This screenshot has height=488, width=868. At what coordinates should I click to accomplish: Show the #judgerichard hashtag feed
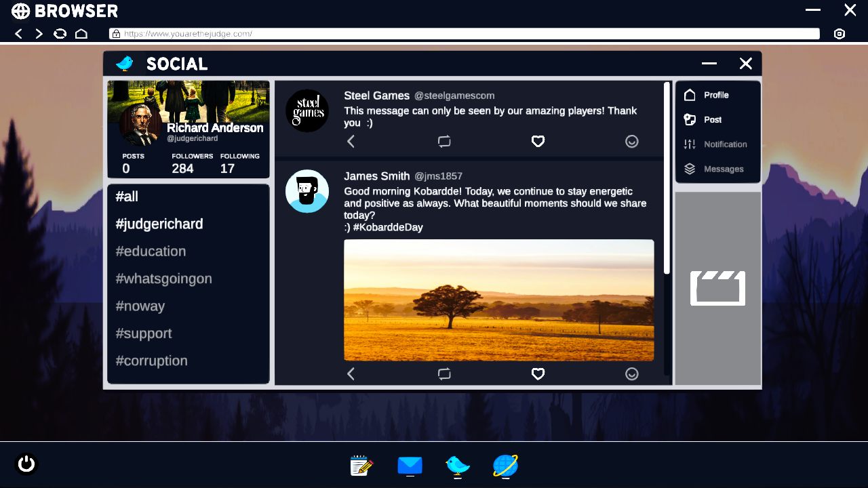pyautogui.click(x=159, y=224)
